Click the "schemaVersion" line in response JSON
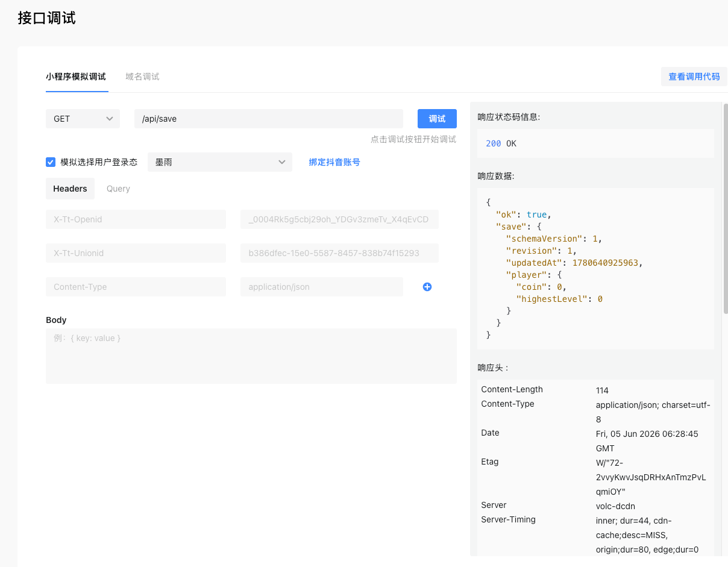Image resolution: width=728 pixels, height=567 pixels. coord(554,239)
